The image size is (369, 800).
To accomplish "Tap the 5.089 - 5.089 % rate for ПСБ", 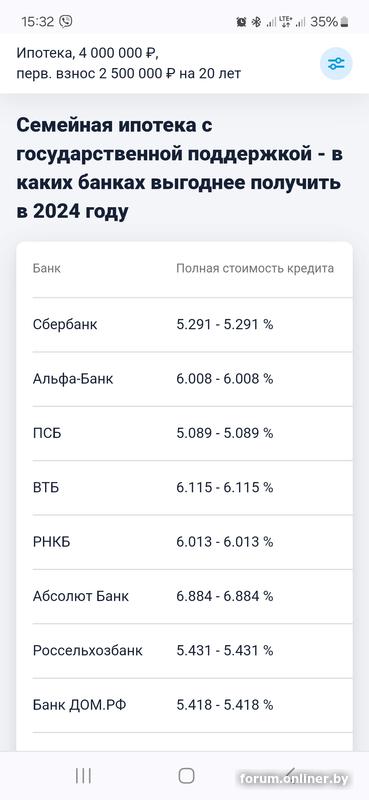I will pos(225,434).
